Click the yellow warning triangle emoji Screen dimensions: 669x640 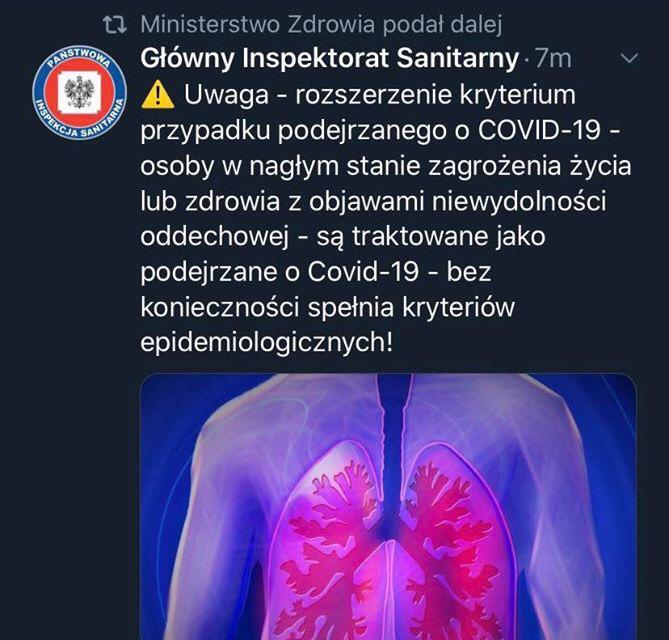click(x=157, y=95)
